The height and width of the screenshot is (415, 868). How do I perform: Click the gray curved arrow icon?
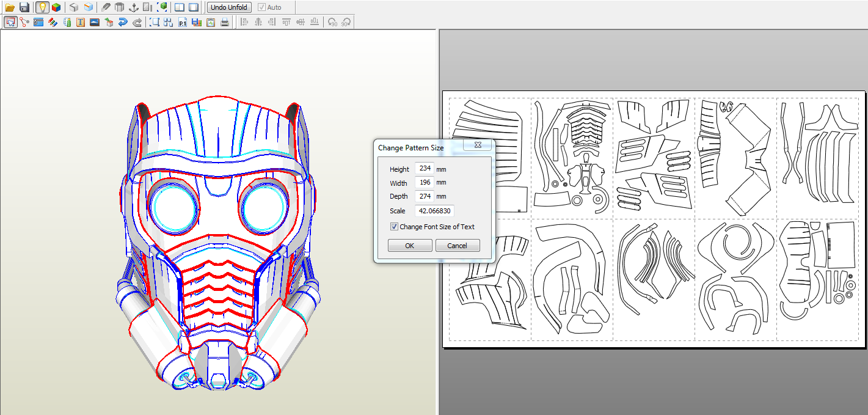[x=137, y=23]
